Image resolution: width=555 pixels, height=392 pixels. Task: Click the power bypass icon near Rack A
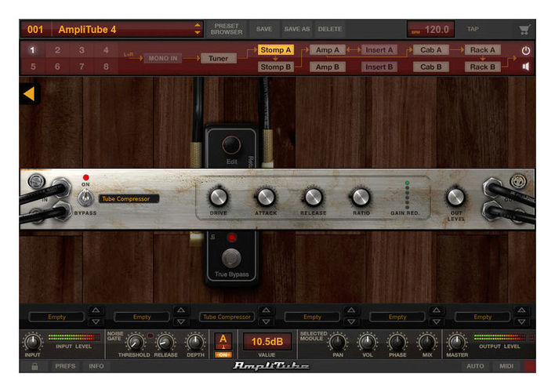tap(526, 50)
